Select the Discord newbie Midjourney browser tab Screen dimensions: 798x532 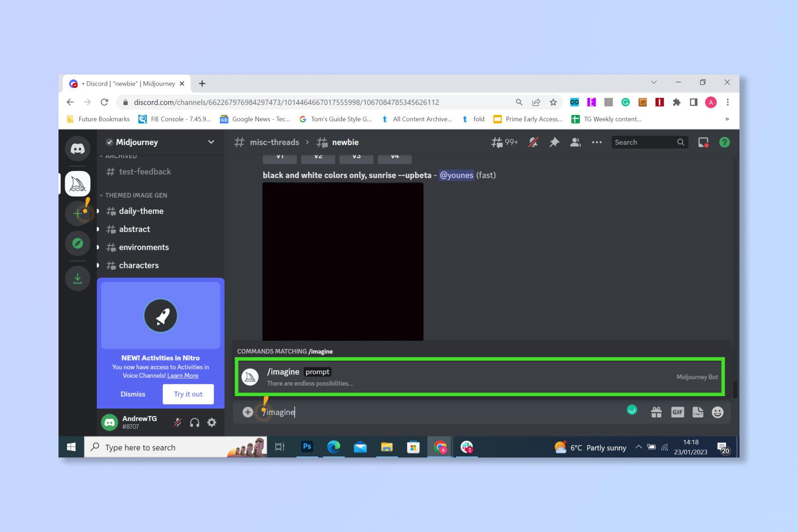(126, 84)
